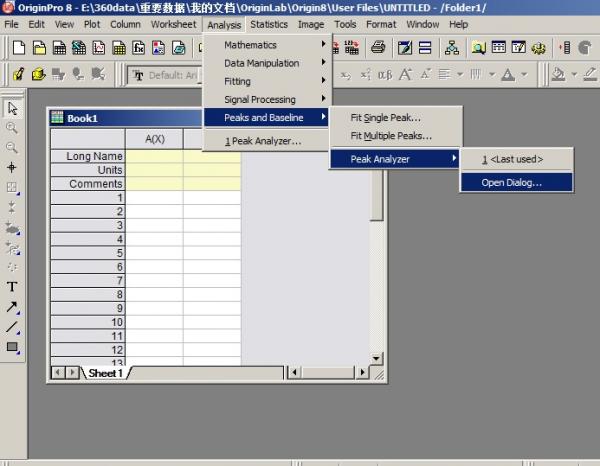Select the Rectangle drawing tool
Image resolution: width=600 pixels, height=466 pixels.
(x=12, y=347)
